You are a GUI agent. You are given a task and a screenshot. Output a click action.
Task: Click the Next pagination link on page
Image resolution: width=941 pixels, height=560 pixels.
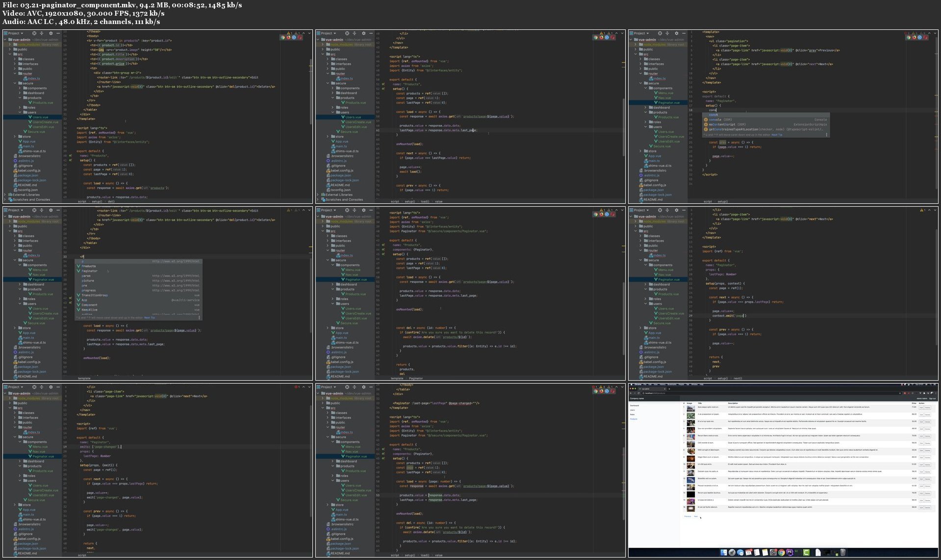(696, 516)
